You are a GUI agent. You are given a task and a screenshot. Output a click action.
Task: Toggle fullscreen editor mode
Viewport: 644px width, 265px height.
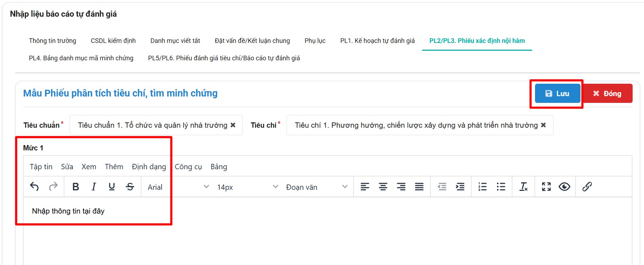point(546,187)
